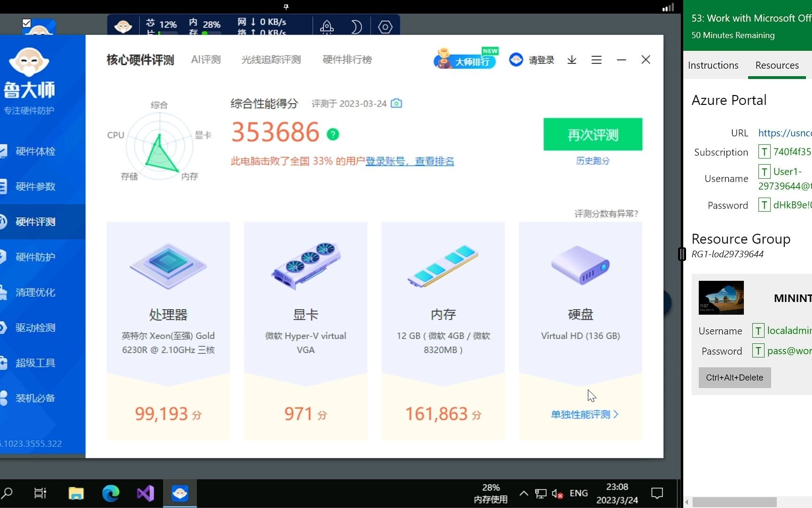
Task: Click the moon mode icon in floating bar
Action: [x=356, y=27]
